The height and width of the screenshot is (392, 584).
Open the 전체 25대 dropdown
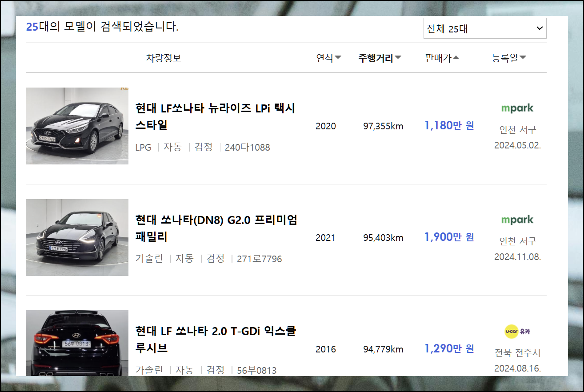485,28
